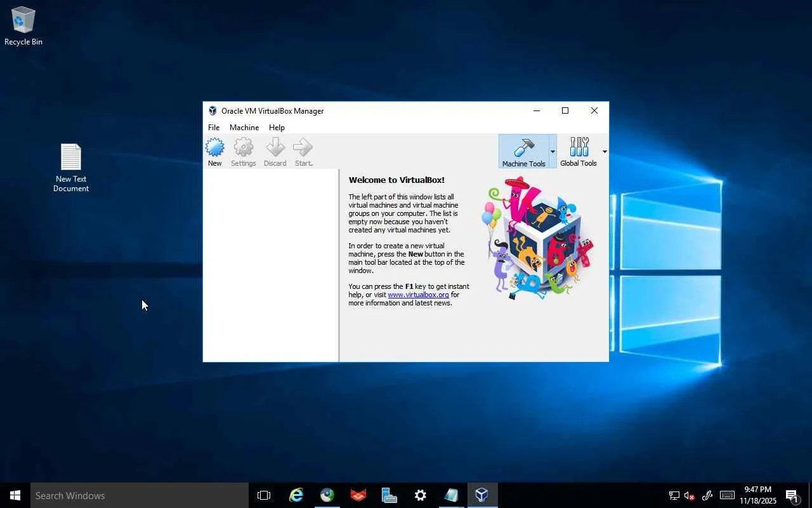Click the green-blue globe taskbar icon
This screenshot has width=812, height=508.
327,495
